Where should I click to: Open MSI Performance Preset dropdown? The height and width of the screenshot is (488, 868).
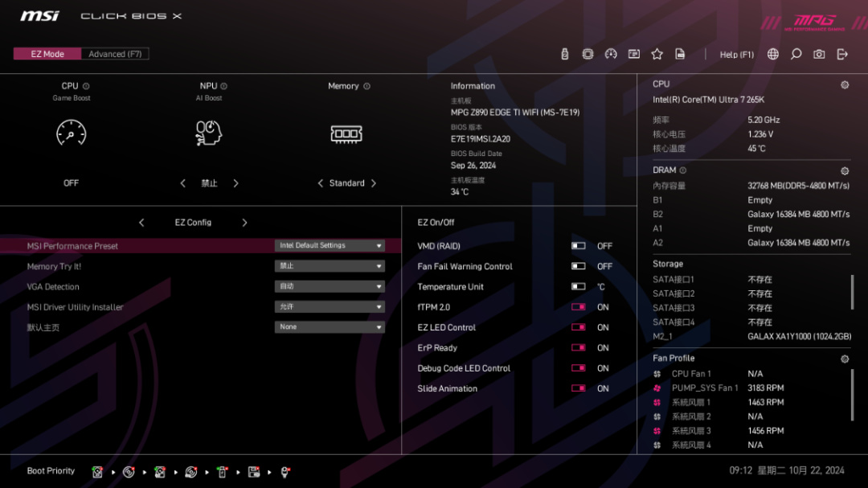click(330, 245)
